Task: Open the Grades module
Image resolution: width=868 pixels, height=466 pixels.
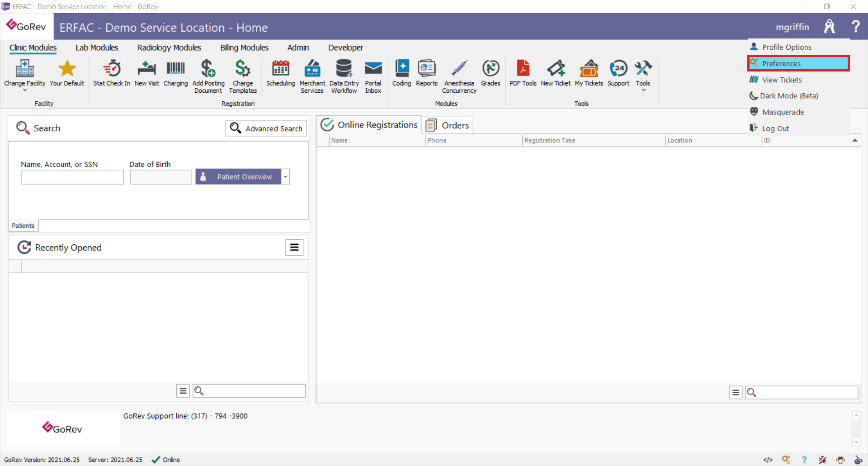Action: point(491,72)
